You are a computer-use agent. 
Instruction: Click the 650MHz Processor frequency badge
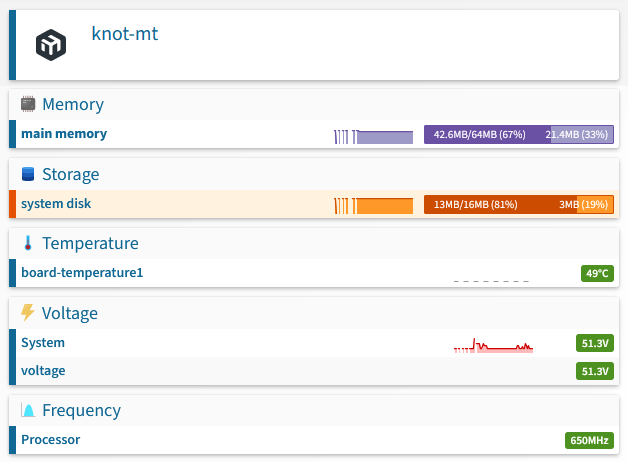coord(589,440)
